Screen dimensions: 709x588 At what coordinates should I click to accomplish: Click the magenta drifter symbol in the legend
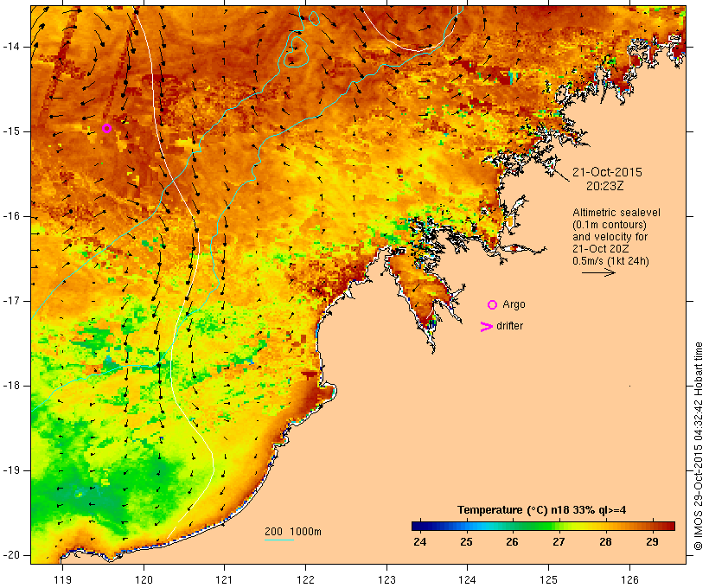tap(486, 327)
